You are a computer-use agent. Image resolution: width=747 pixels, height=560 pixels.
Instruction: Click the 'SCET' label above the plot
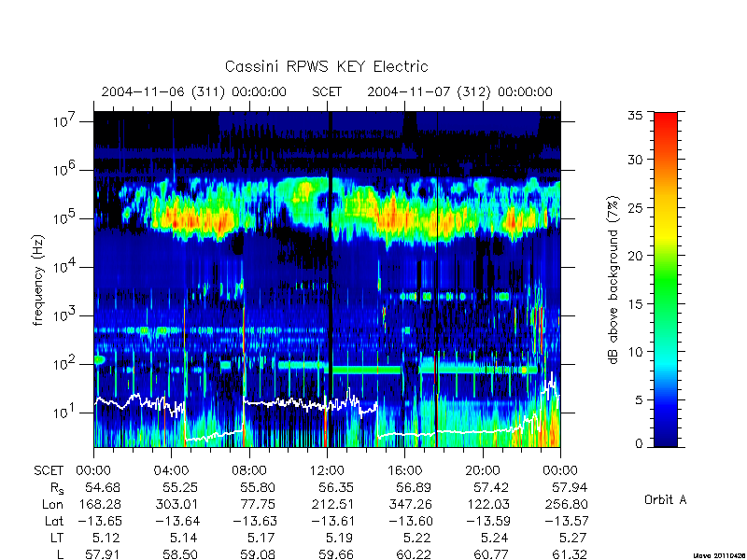click(327, 91)
